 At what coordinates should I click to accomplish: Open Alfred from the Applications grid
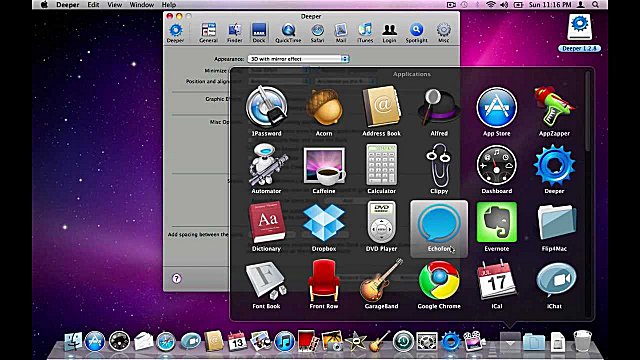click(x=439, y=111)
